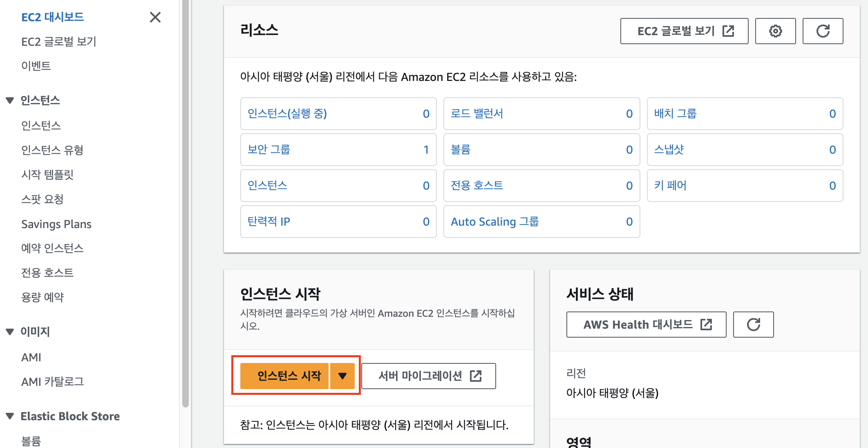Close the EC2 navigation sidebar
The width and height of the screenshot is (868, 448).
[x=155, y=17]
